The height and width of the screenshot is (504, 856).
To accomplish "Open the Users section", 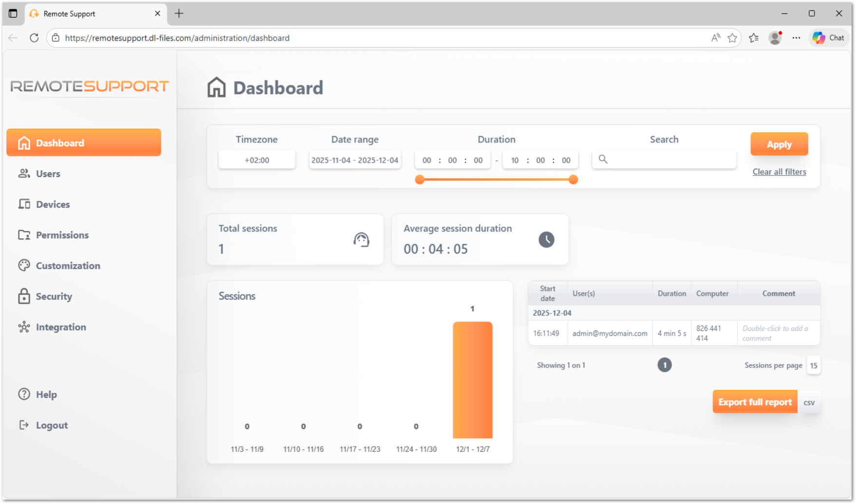I will click(48, 174).
